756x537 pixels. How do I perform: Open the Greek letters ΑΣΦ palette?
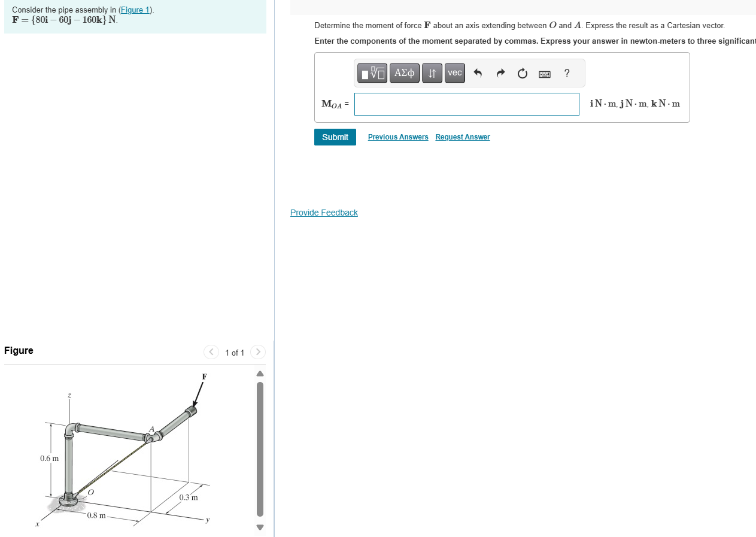(x=404, y=72)
